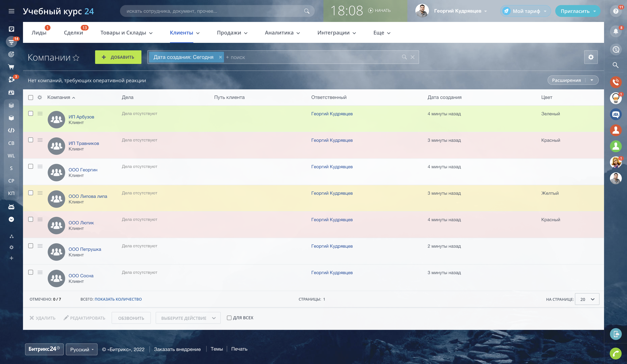The width and height of the screenshot is (627, 364).
Task: Click the green phone dial button
Action: point(616,353)
